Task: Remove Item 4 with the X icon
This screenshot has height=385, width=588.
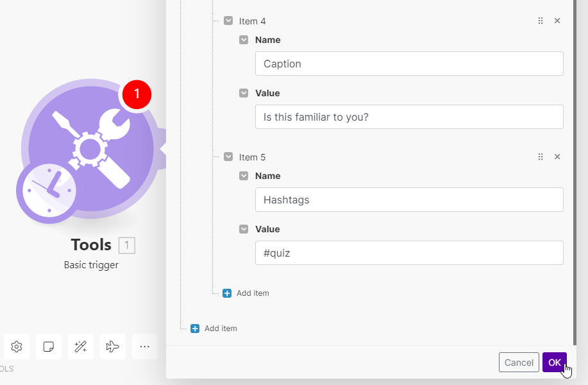Action: point(557,21)
